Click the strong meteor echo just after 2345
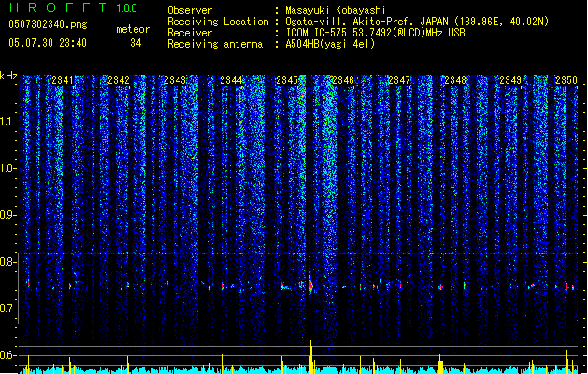Viewport: 588px width, 374px height. coord(311,284)
